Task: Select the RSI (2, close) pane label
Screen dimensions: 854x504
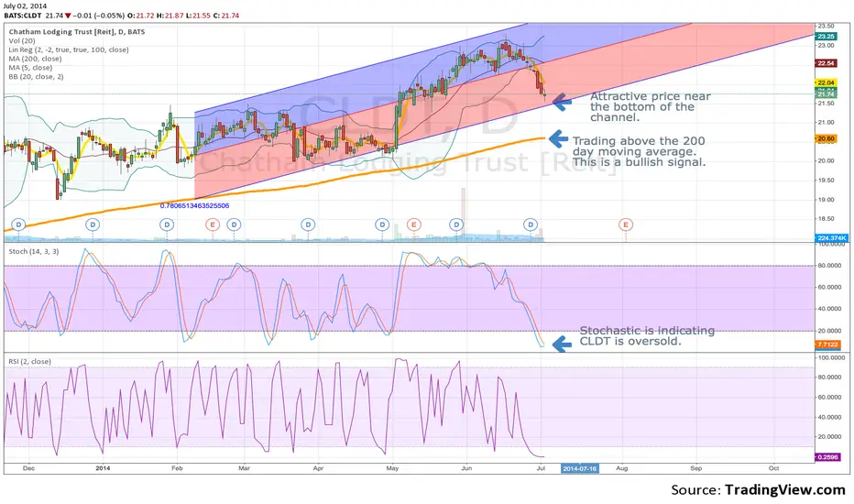Action: 30,362
